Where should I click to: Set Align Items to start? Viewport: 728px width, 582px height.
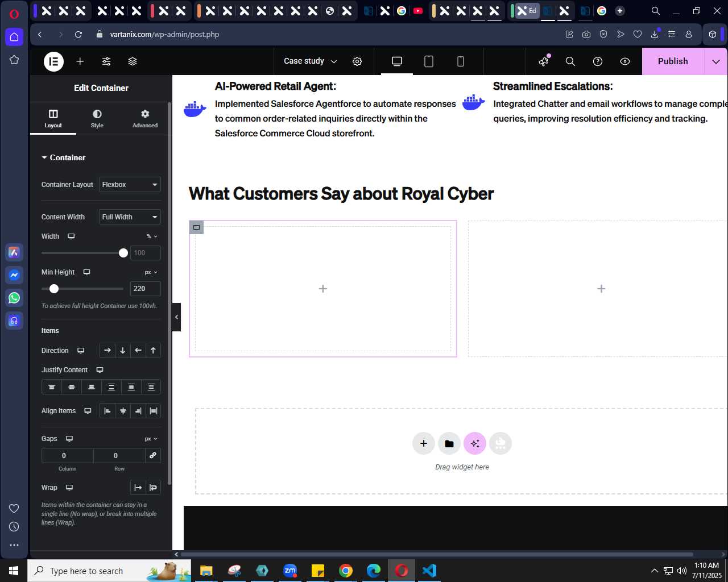click(x=107, y=411)
